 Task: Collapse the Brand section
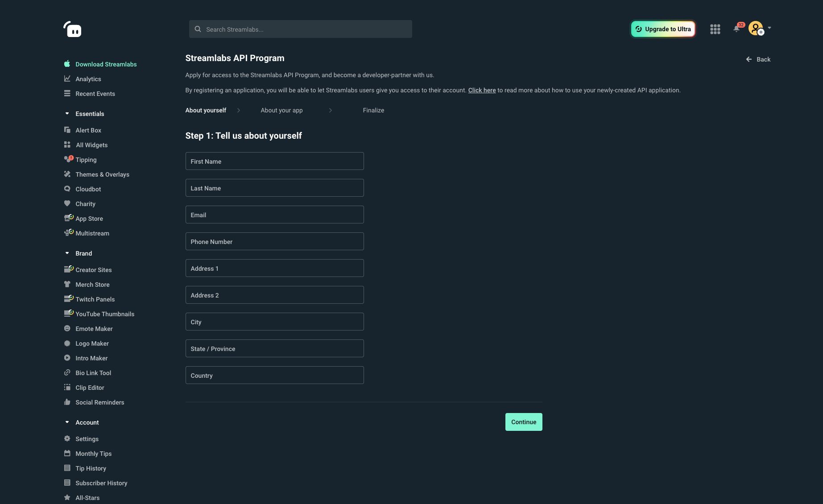click(x=67, y=253)
